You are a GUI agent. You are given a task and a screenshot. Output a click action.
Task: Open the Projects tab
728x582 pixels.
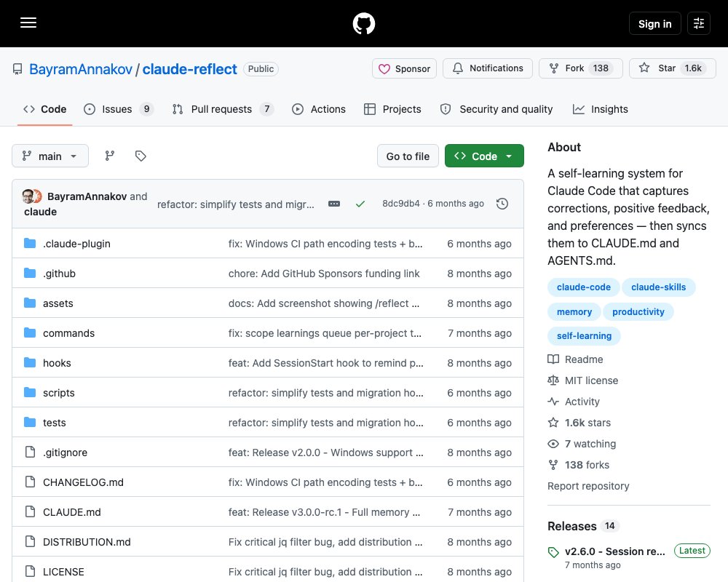click(x=393, y=109)
